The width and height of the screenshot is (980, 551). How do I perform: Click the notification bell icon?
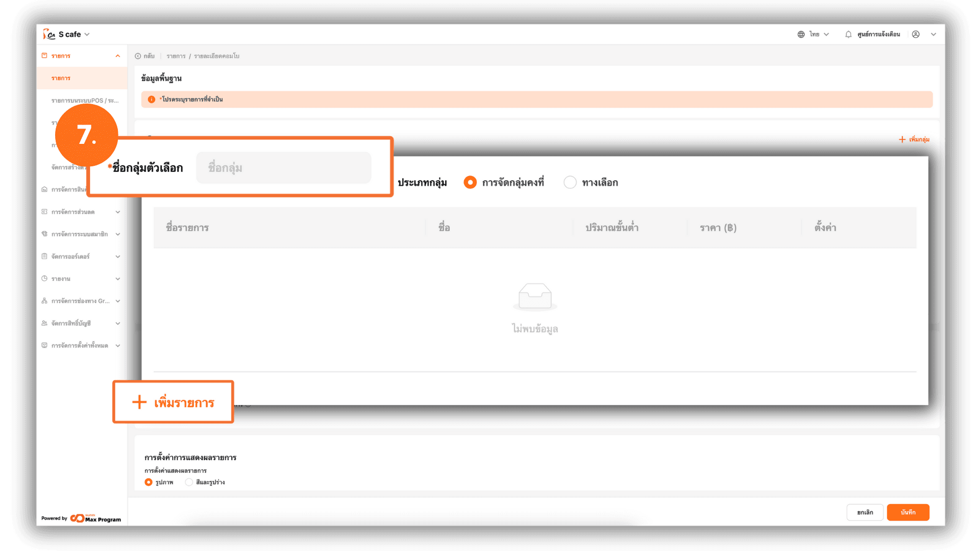click(x=848, y=34)
